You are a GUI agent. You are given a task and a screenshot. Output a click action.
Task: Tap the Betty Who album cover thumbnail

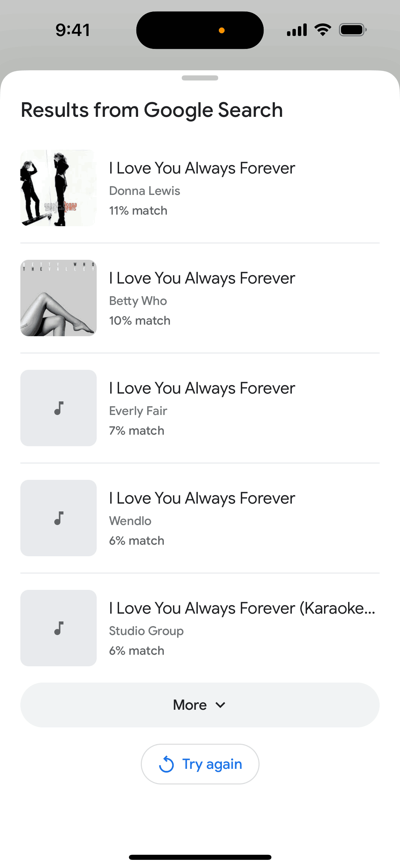[58, 298]
